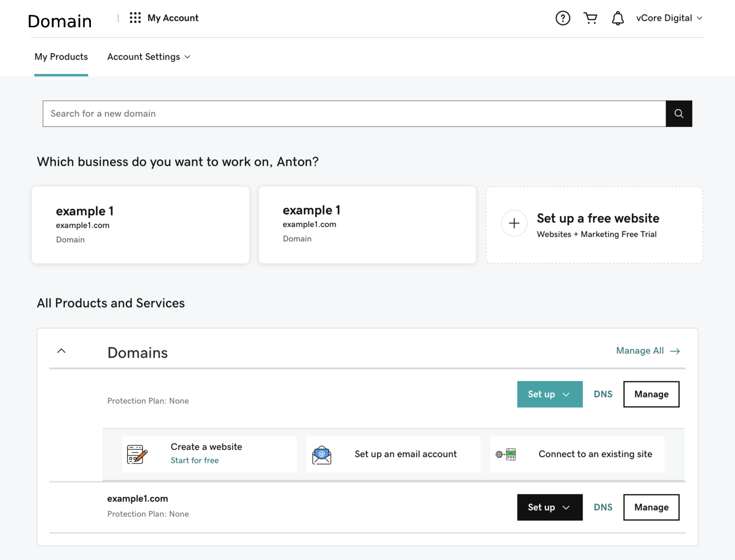Screen dimensions: 735x560
Task: Click the magnifier search button
Action: click(679, 113)
